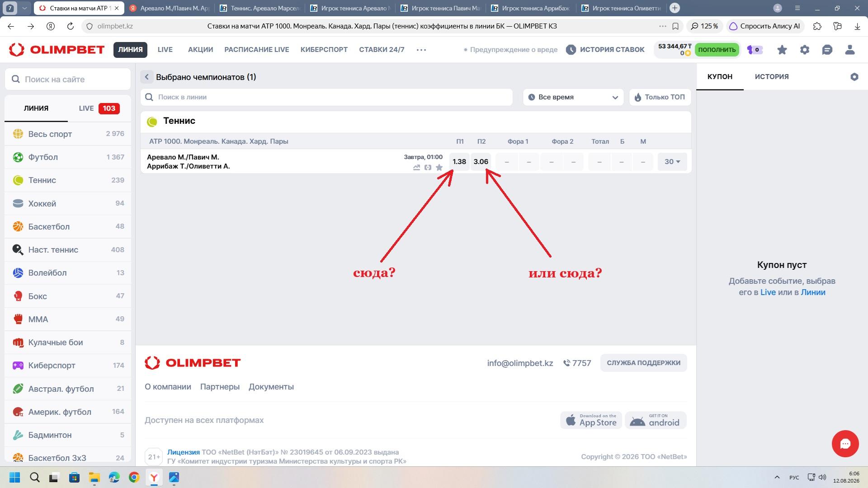This screenshot has width=868, height=488.
Task: Open live support chat bubble
Action: coord(845,444)
